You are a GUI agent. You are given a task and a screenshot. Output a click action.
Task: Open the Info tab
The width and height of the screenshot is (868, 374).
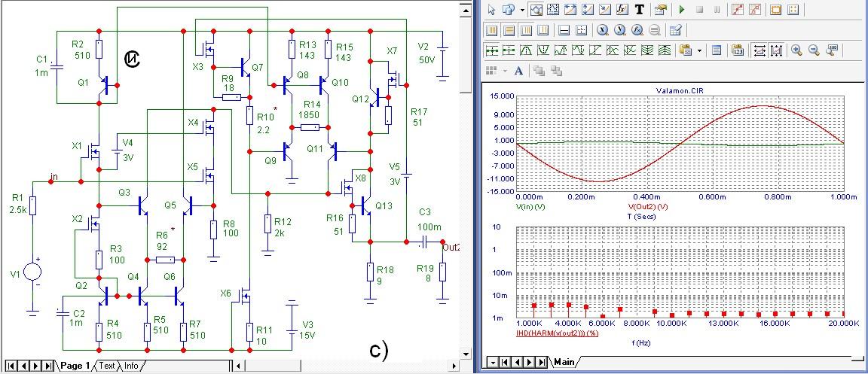tap(131, 366)
